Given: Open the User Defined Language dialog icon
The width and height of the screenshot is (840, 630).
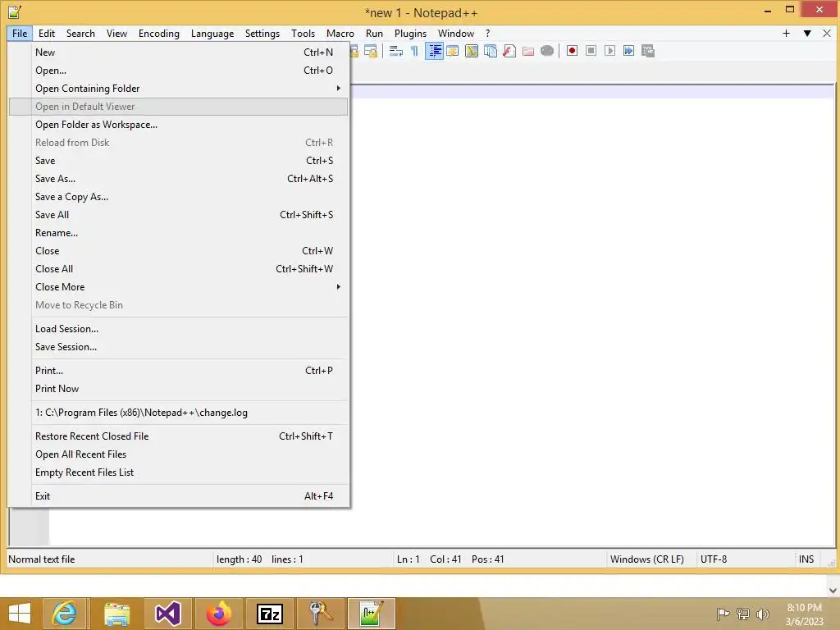Looking at the screenshot, I should [x=453, y=51].
